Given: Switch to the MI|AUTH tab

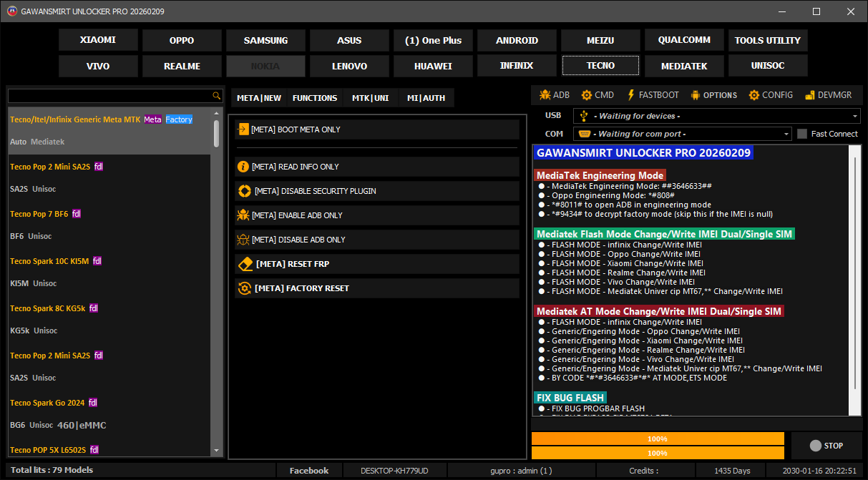Looking at the screenshot, I should coord(426,98).
